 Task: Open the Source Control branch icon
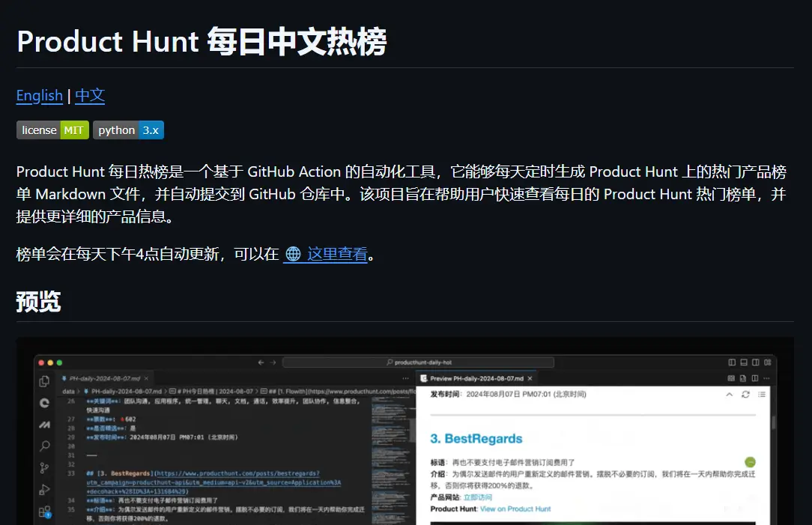click(45, 468)
